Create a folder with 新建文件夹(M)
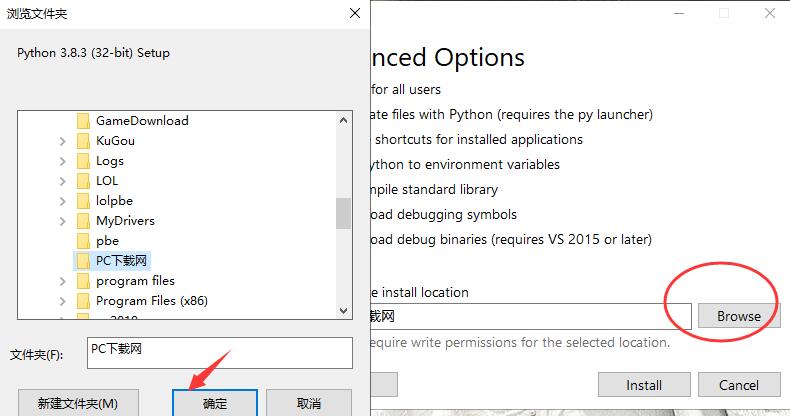 pyautogui.click(x=77, y=403)
